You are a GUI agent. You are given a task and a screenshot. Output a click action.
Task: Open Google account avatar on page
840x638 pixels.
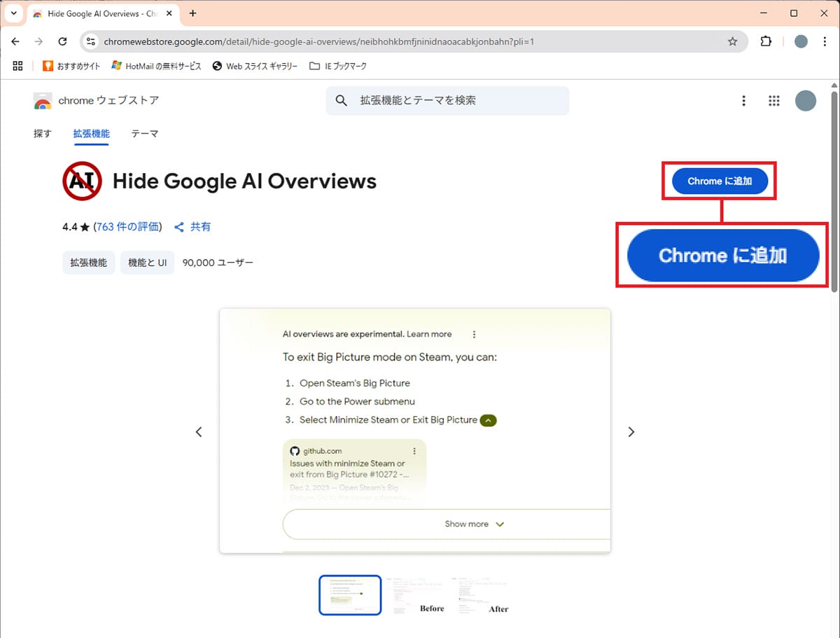(805, 101)
